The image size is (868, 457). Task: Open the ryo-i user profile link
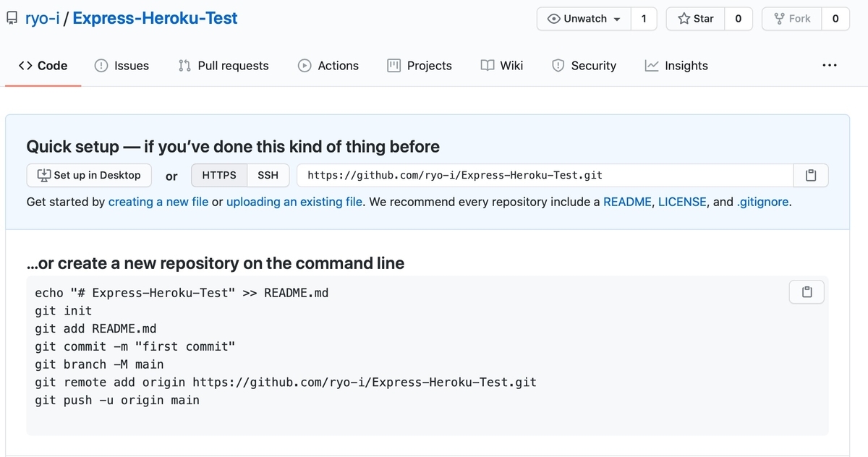[x=42, y=19]
